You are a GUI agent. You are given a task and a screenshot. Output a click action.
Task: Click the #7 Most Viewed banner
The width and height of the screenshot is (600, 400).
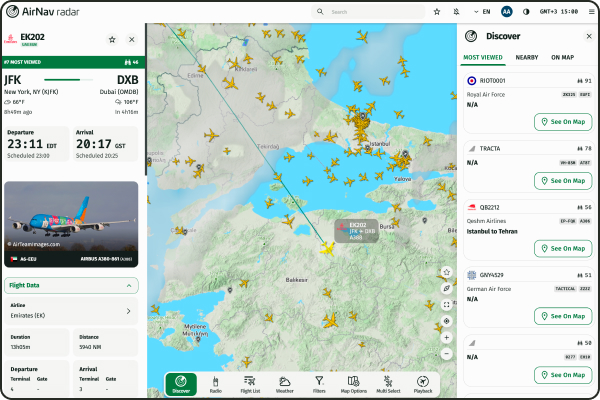coord(73,62)
